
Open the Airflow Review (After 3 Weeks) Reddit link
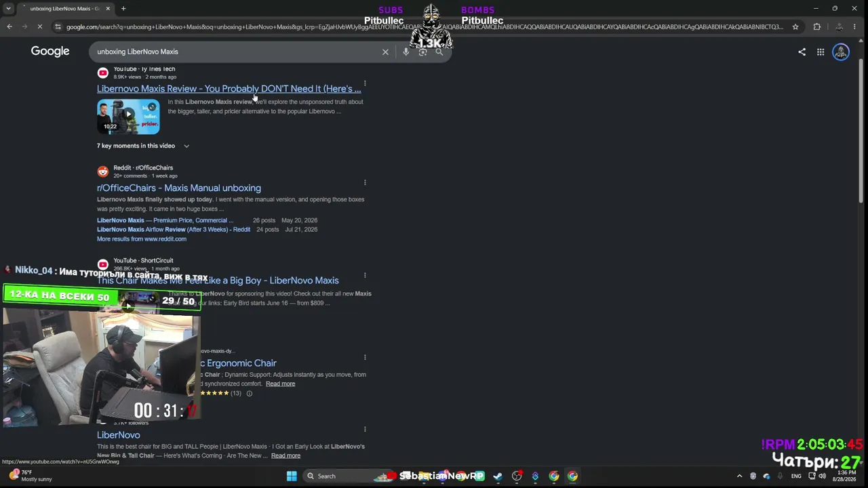point(174,230)
